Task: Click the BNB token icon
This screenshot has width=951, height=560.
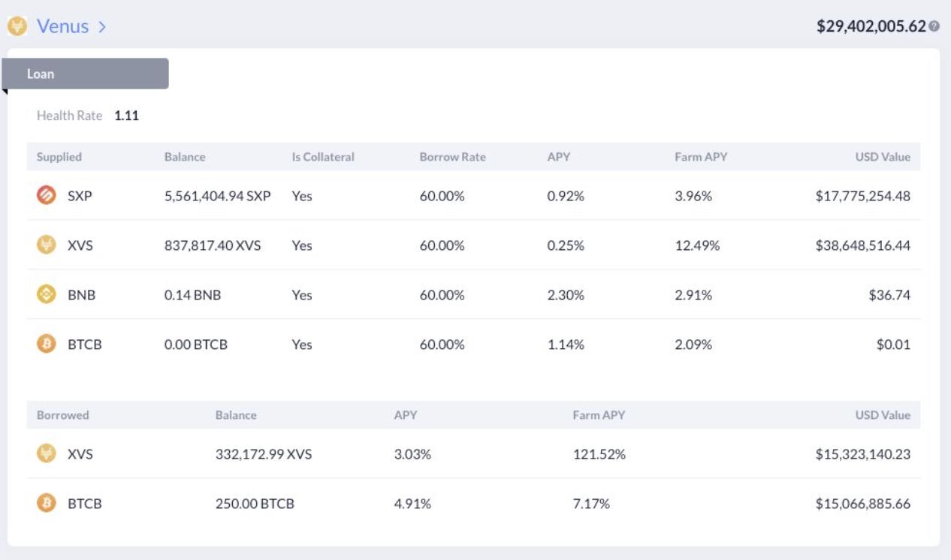Action: click(x=47, y=295)
